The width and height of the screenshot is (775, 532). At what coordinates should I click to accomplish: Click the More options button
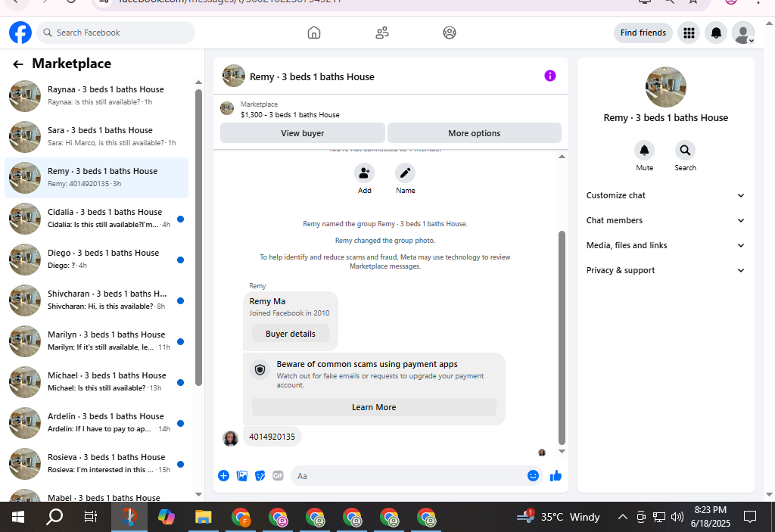coord(474,133)
